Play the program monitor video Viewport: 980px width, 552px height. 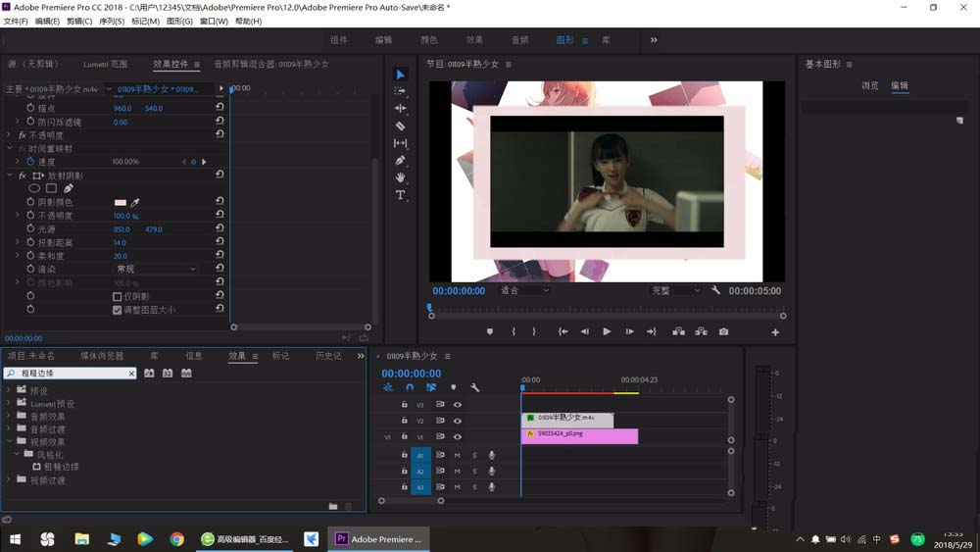pyautogui.click(x=607, y=332)
